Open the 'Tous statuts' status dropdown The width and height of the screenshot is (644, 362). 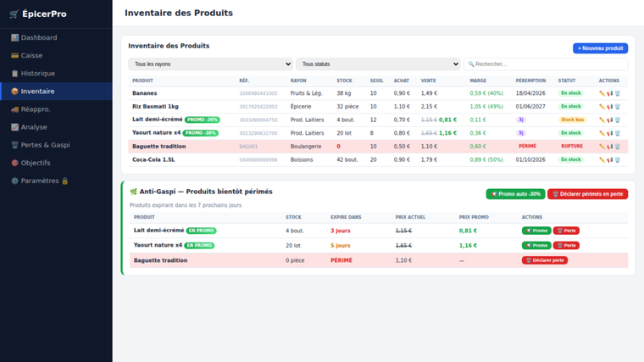tap(378, 64)
